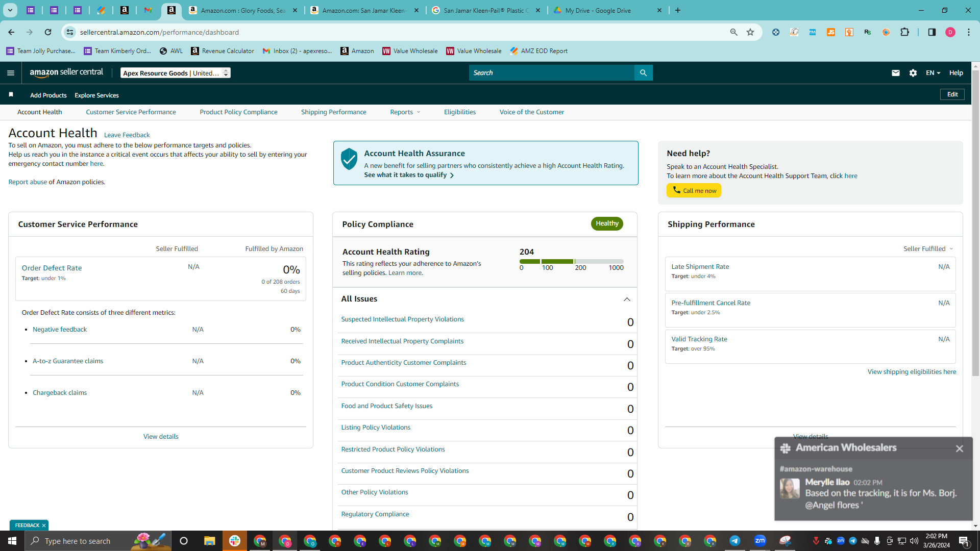Open File Explorer from the taskbar
The width and height of the screenshot is (980, 551).
[x=209, y=541]
